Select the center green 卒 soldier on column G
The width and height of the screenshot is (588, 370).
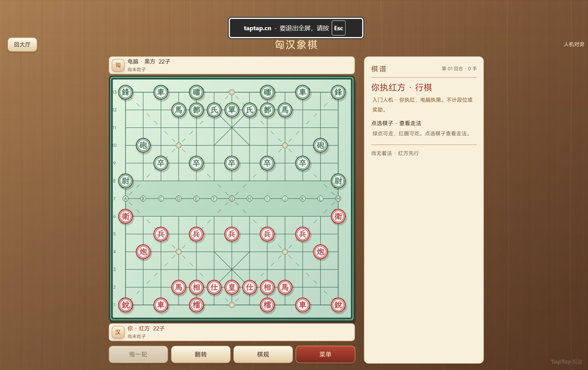[232, 163]
